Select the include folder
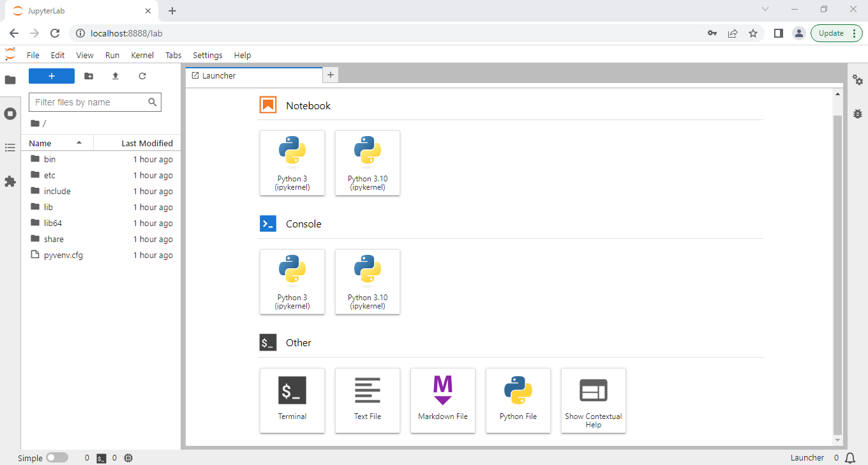Screen dimensions: 868x465 click(101, 191)
